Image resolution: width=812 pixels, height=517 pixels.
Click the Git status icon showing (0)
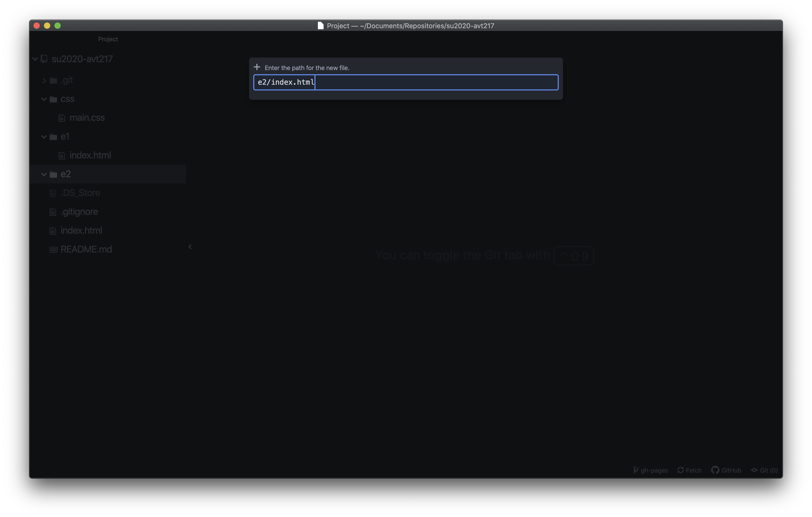(x=765, y=470)
